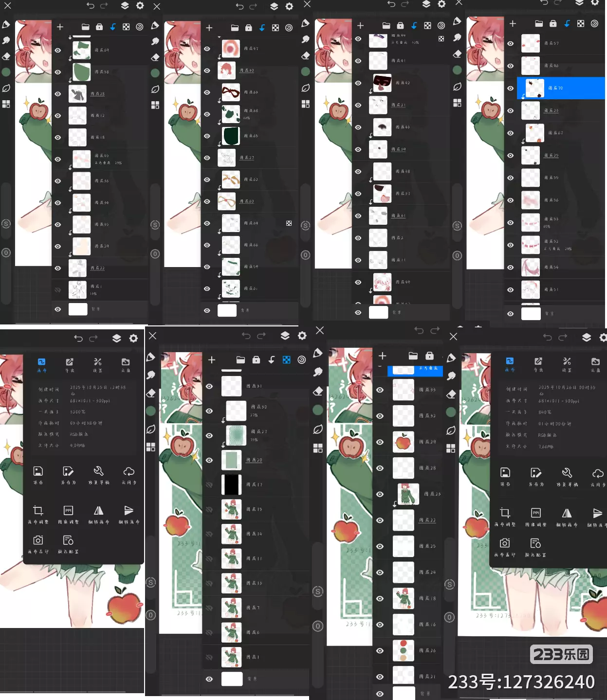Click 另存为 button in bottom-right menu

click(536, 476)
